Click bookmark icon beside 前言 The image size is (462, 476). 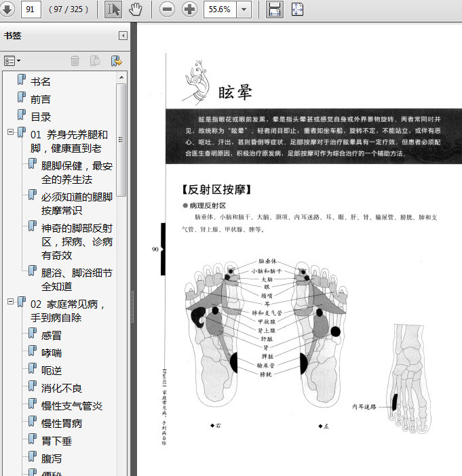(22, 97)
